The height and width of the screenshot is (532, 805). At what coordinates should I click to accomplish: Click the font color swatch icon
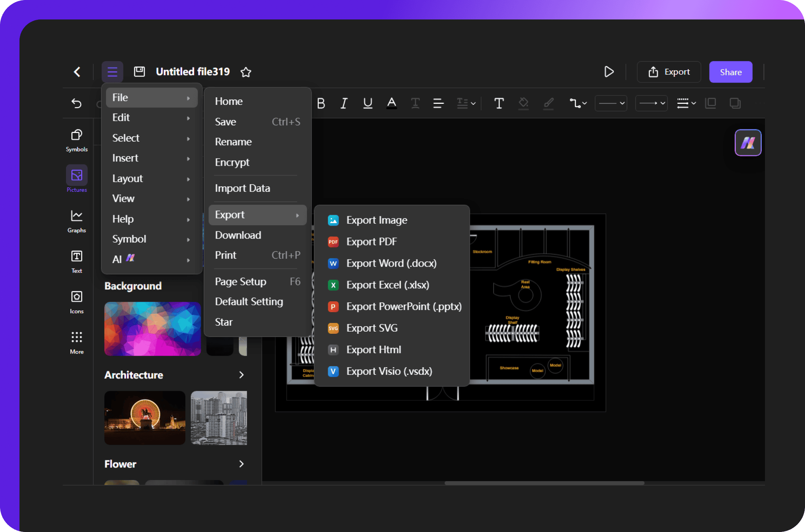[x=392, y=103]
